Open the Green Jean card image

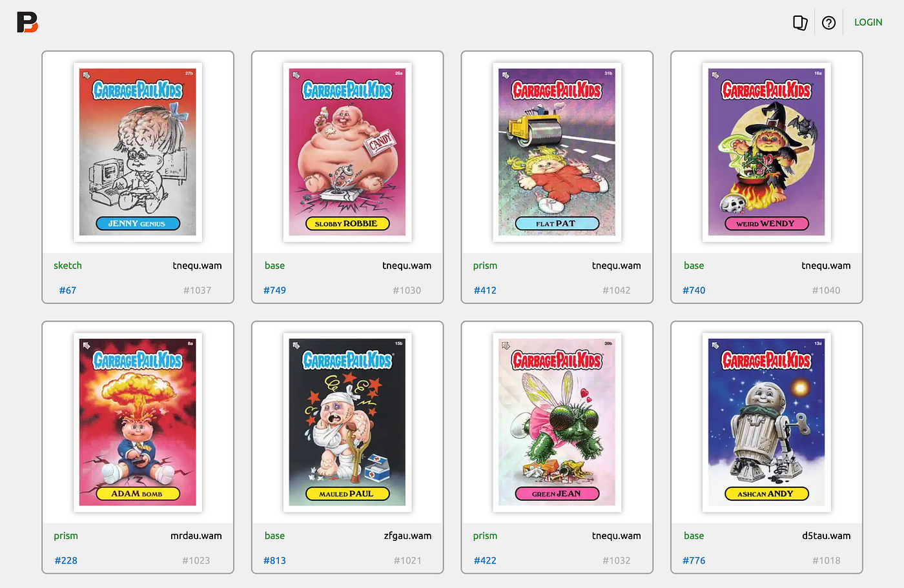pos(557,422)
